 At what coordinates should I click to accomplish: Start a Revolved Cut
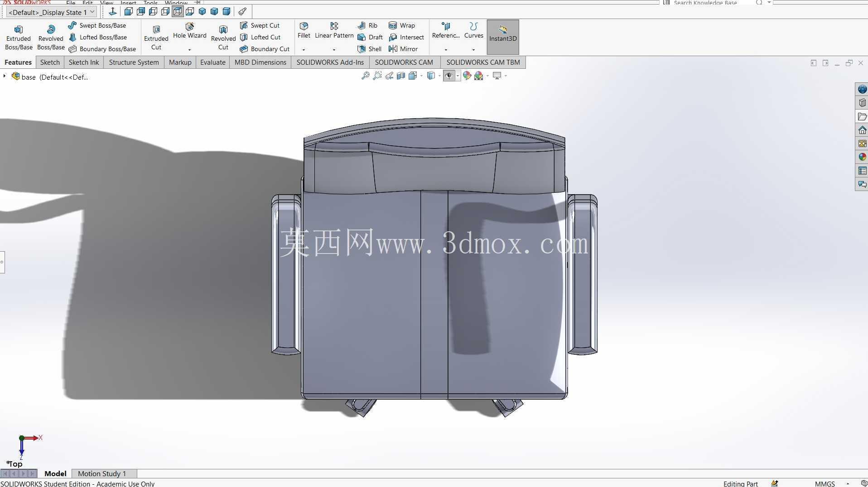tap(223, 38)
